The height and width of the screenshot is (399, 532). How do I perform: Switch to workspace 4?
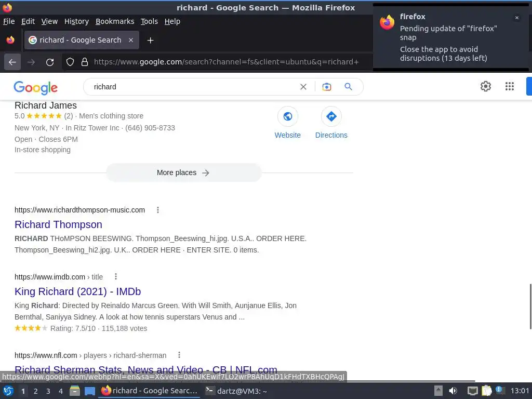click(61, 391)
